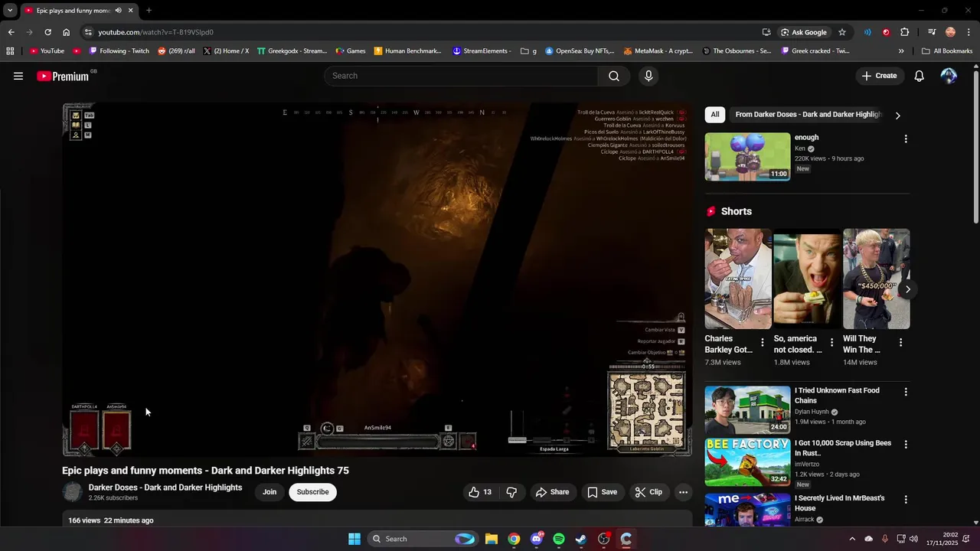Open the Chrome apps grid in bookmarks bar

(x=10, y=51)
